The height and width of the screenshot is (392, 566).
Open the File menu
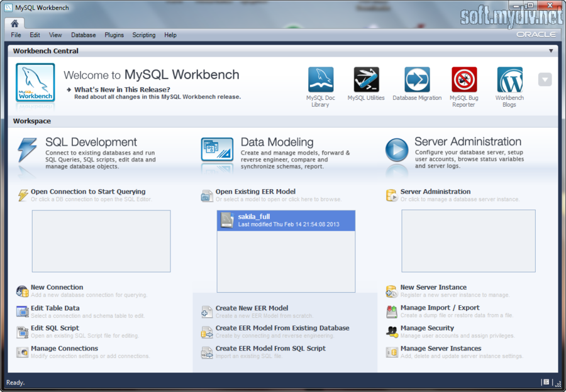pos(16,35)
